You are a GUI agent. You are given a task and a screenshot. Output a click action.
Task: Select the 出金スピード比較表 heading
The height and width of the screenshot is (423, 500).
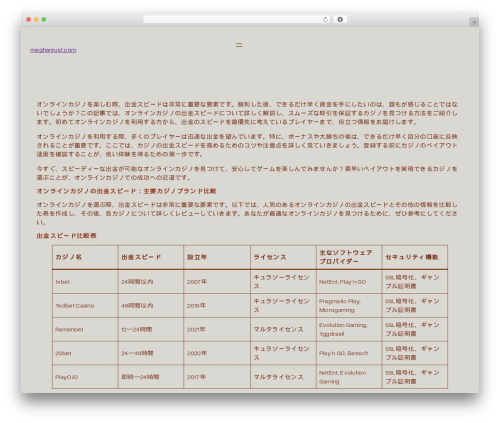pos(66,236)
